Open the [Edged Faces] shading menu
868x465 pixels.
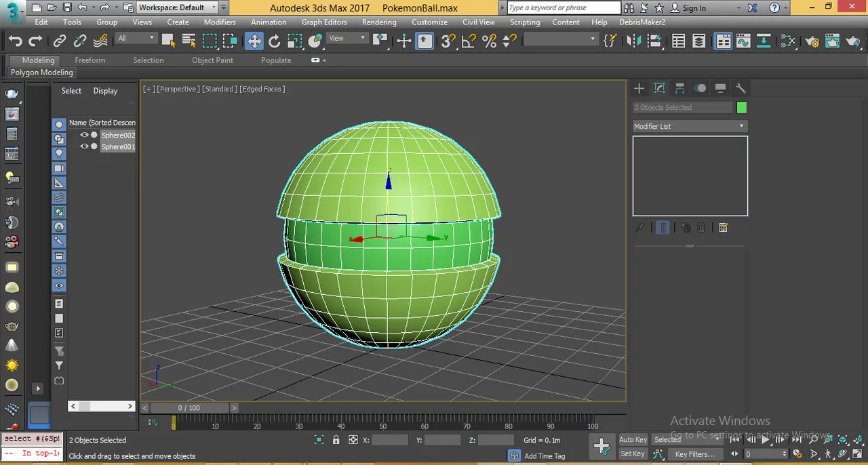pyautogui.click(x=262, y=89)
